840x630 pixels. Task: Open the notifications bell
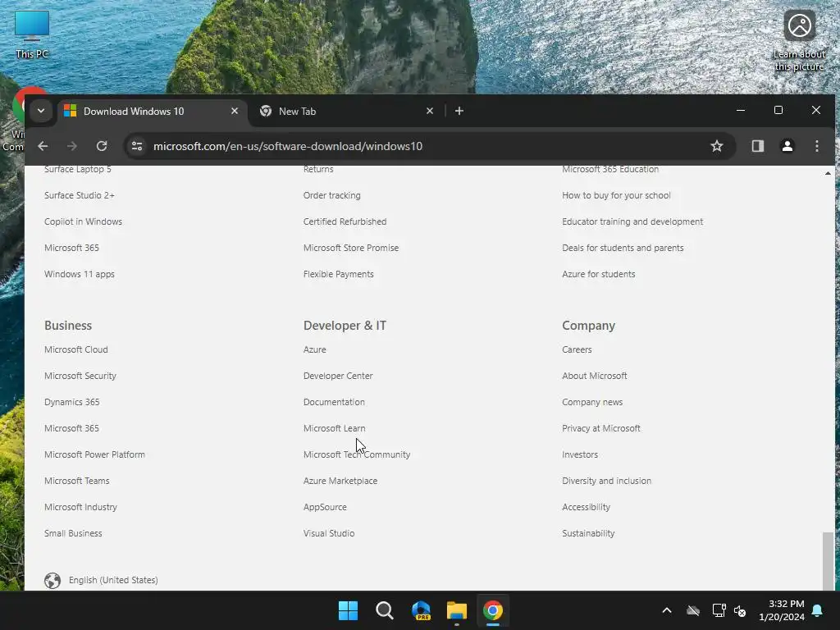[x=817, y=610]
